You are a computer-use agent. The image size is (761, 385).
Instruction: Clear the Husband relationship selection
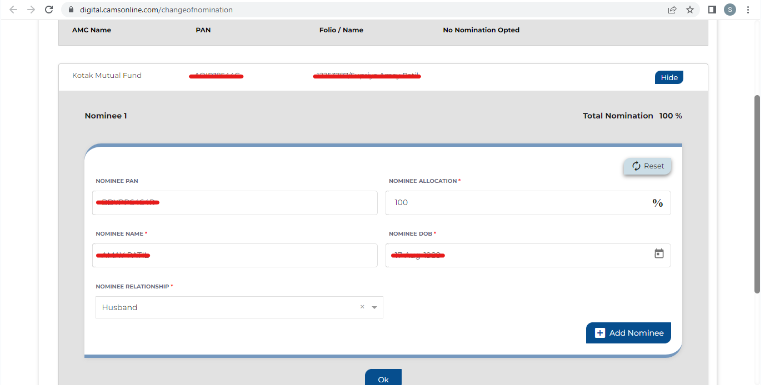(x=362, y=307)
